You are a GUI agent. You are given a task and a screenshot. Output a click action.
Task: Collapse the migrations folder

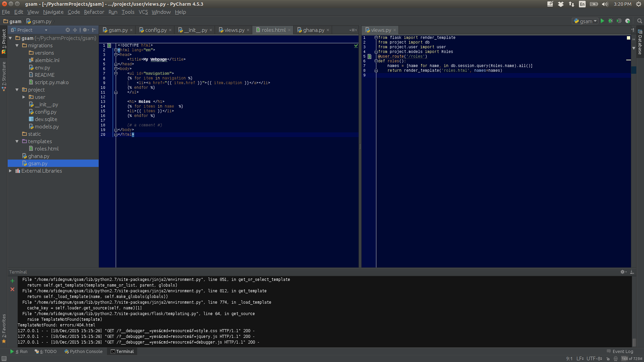pyautogui.click(x=17, y=46)
